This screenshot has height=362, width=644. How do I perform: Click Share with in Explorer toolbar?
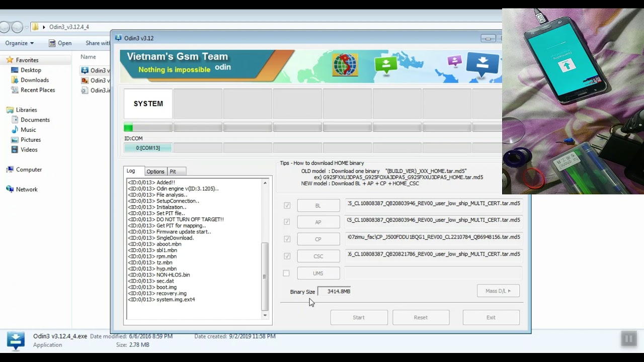[98, 43]
